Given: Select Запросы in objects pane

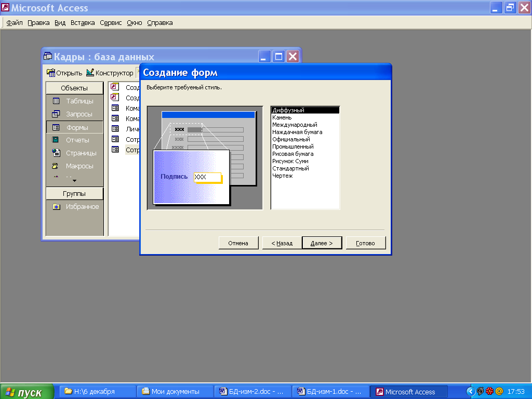Looking at the screenshot, I should (x=74, y=114).
